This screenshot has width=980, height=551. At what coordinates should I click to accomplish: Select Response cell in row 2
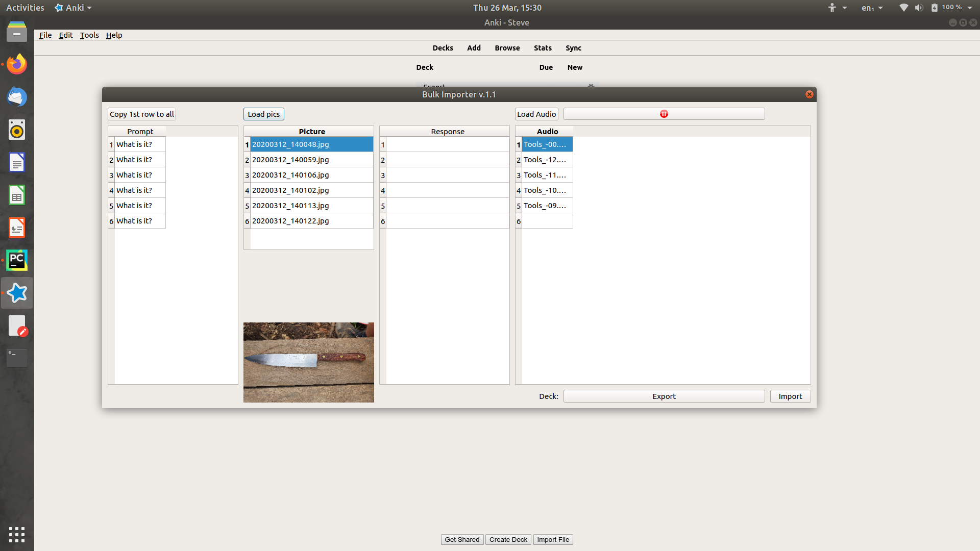pyautogui.click(x=447, y=160)
